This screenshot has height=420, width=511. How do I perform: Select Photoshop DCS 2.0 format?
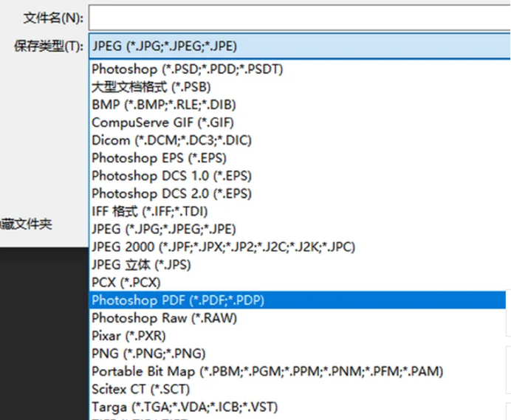(171, 193)
